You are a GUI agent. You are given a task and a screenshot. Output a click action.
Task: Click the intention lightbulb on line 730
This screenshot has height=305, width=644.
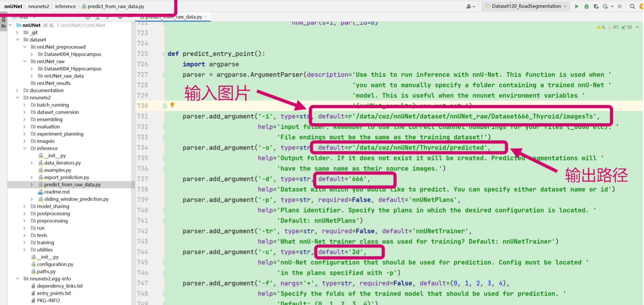click(x=173, y=105)
